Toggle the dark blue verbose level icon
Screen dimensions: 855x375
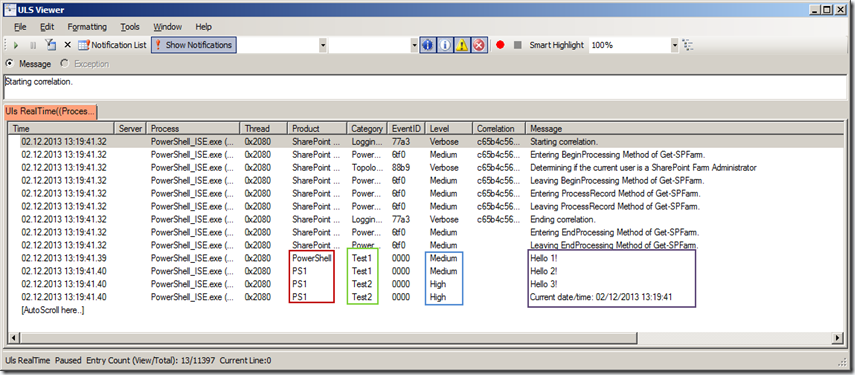428,45
